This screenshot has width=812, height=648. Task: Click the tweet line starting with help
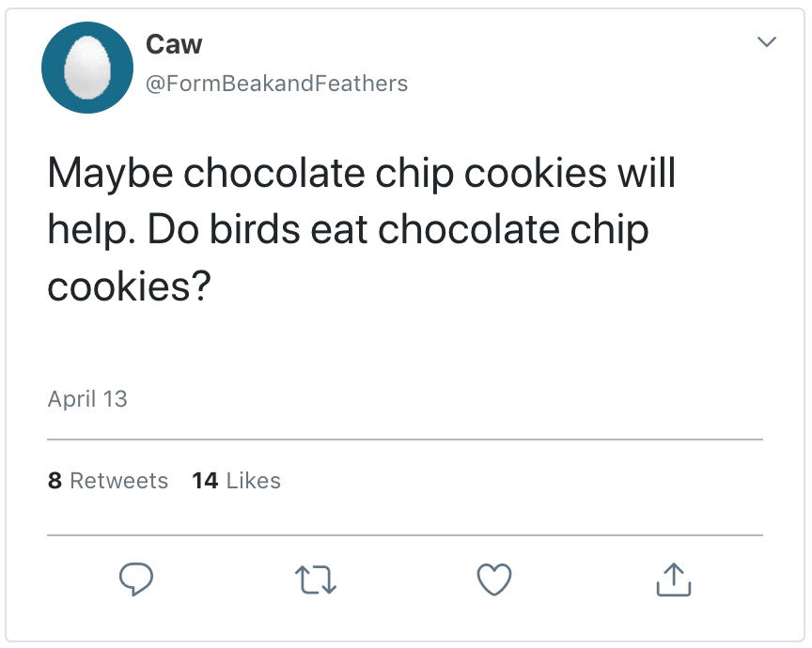pyautogui.click(x=348, y=230)
